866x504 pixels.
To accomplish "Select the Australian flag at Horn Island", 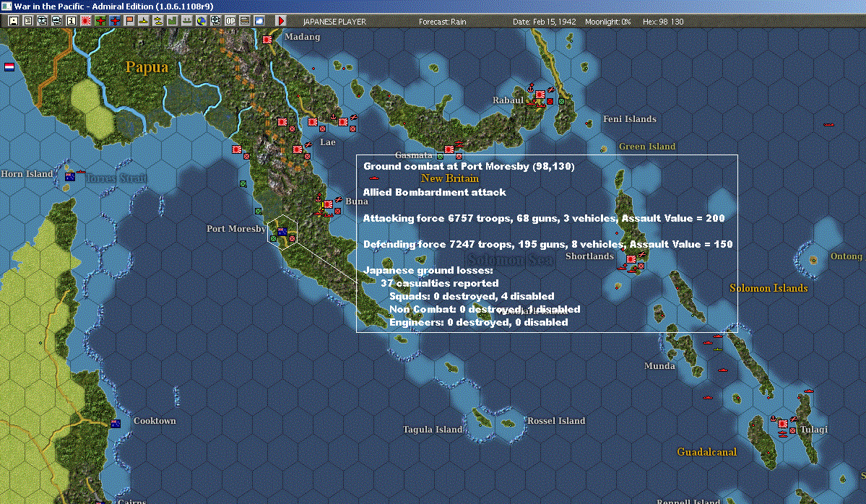I will coord(70,177).
